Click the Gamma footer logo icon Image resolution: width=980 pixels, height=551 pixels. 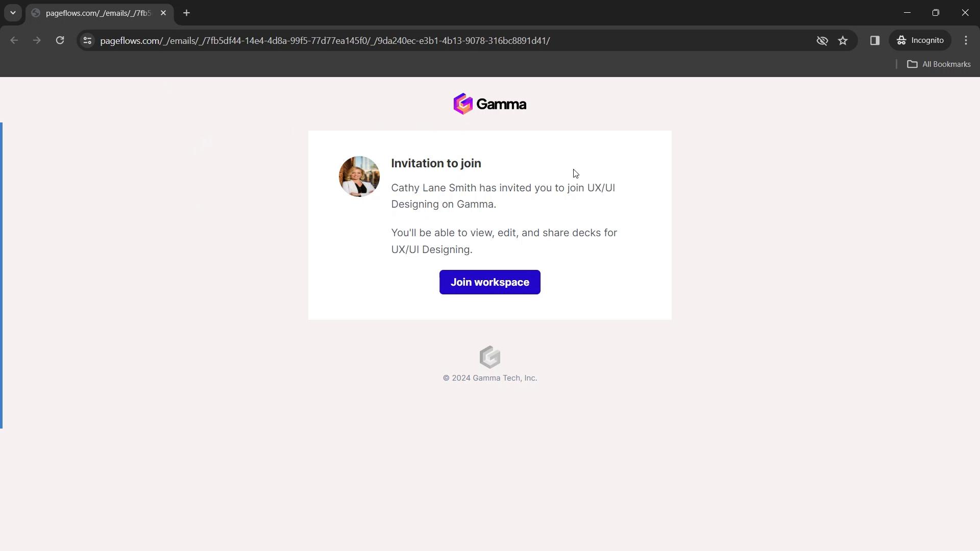tap(490, 357)
